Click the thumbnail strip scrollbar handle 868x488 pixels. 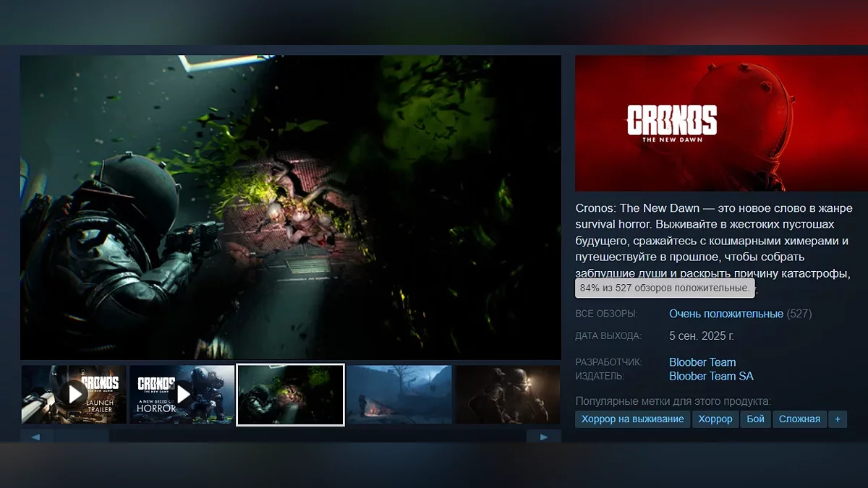(x=82, y=437)
